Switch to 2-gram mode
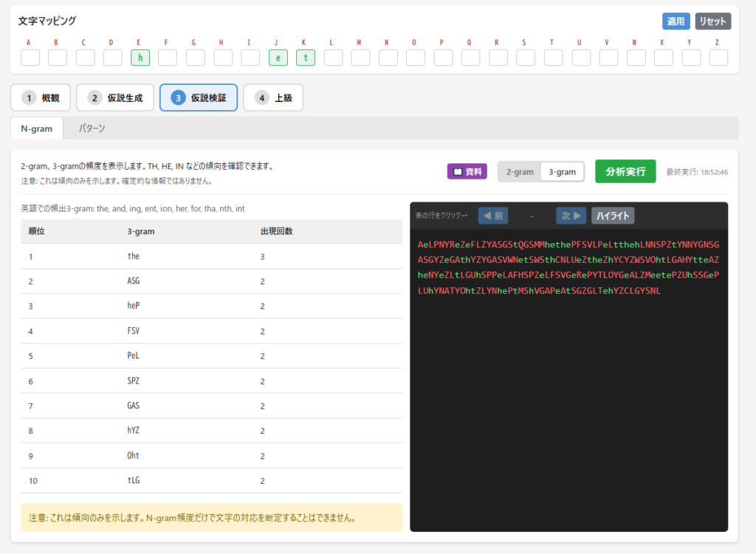 coord(519,171)
